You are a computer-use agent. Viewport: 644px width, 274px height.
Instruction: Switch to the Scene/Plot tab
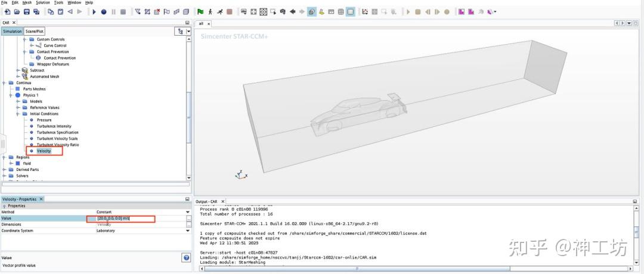(x=34, y=31)
